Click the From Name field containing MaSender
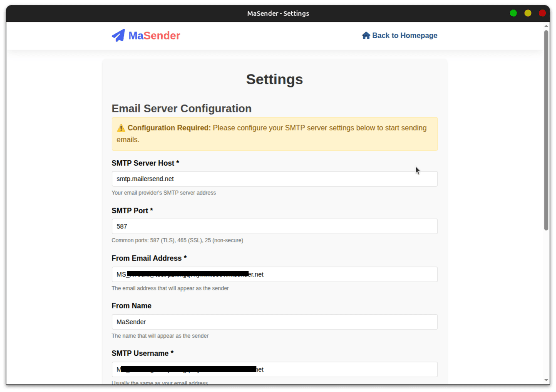 click(x=275, y=322)
